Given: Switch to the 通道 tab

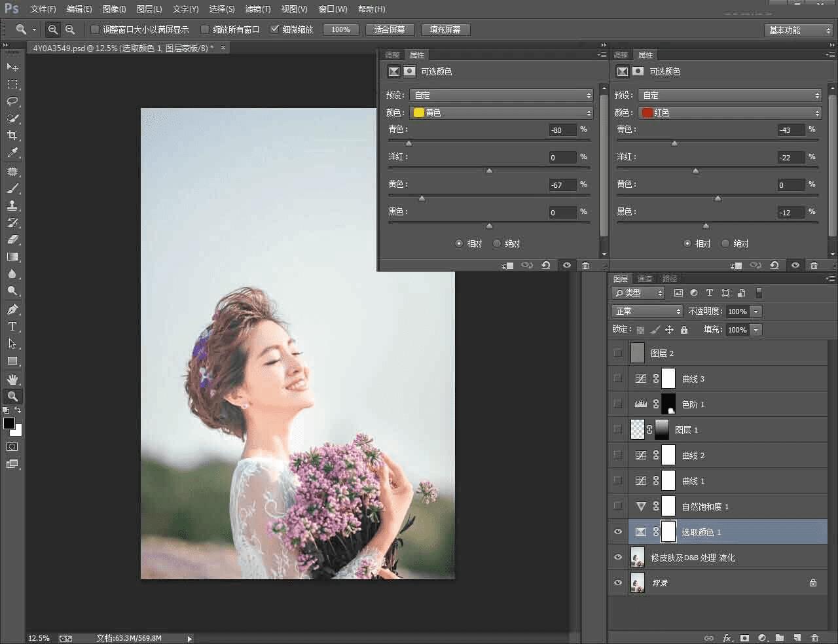Looking at the screenshot, I should tap(645, 279).
